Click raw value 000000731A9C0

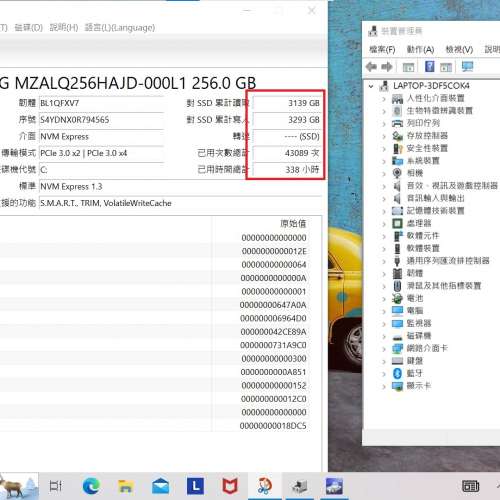(273, 345)
